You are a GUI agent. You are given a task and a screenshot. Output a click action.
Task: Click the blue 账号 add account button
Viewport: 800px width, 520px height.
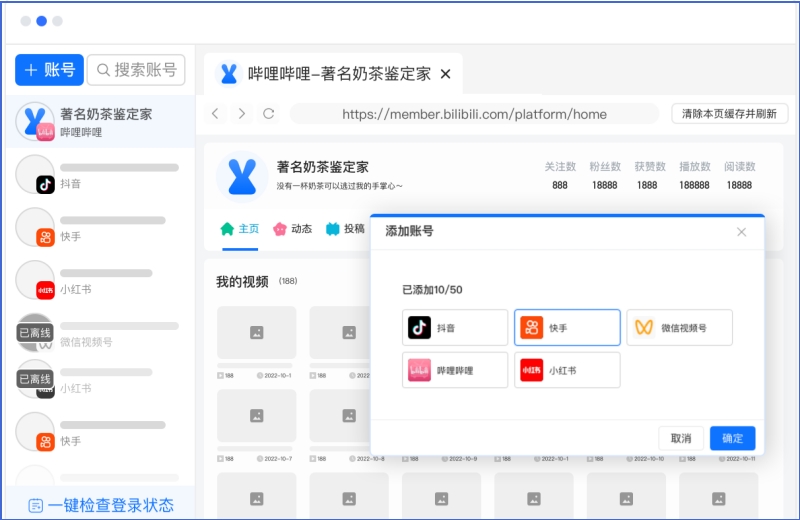coord(49,70)
